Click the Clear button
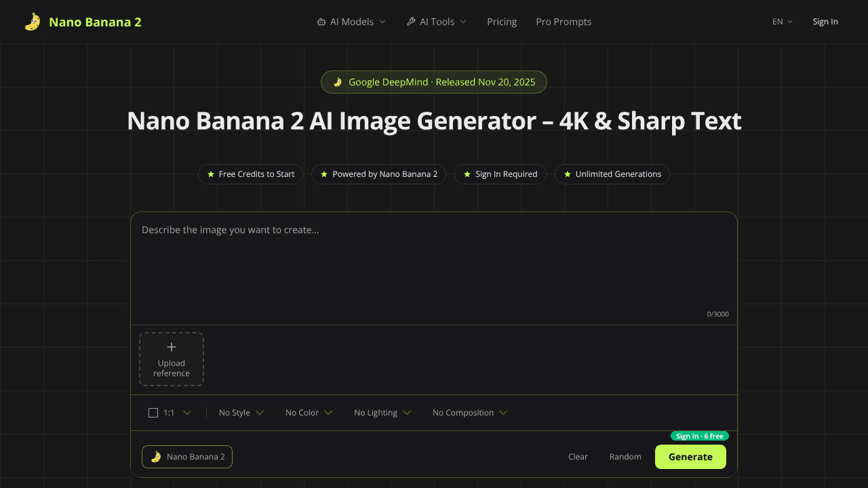 (578, 457)
